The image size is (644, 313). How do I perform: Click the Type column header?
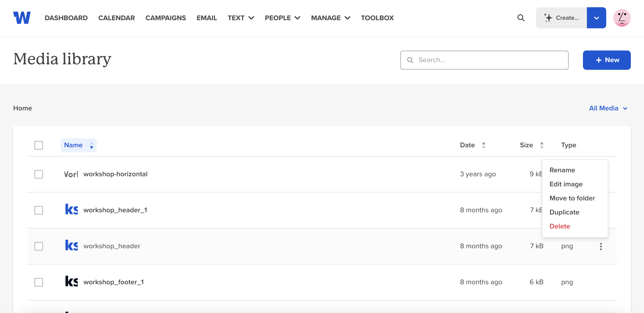point(568,145)
